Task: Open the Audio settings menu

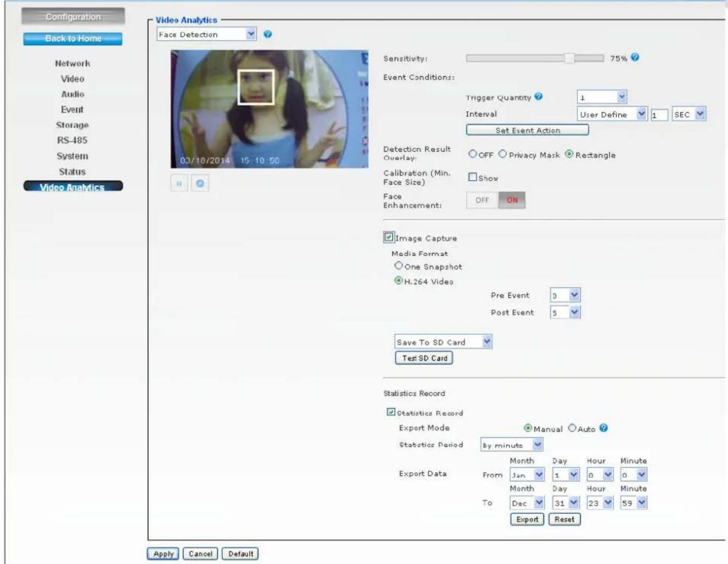Action: pos(73,94)
